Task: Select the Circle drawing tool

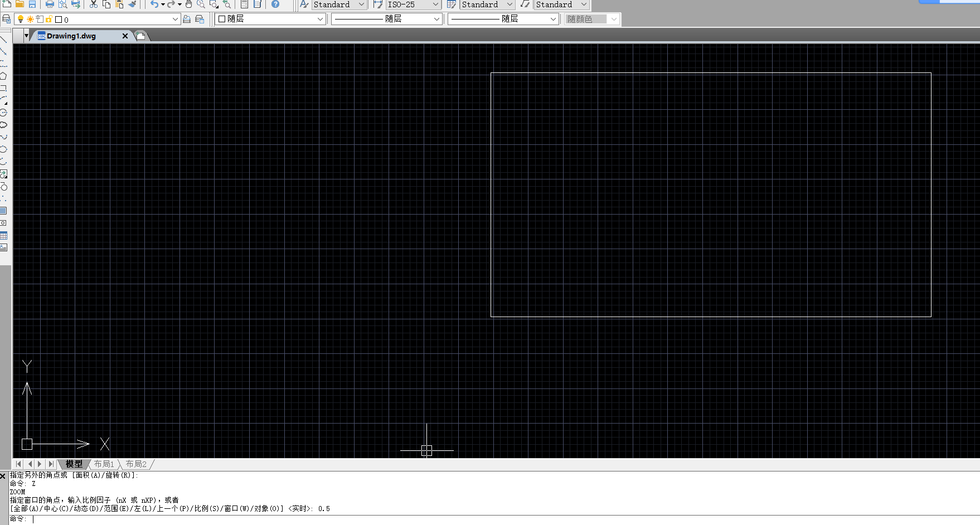Action: coord(3,113)
